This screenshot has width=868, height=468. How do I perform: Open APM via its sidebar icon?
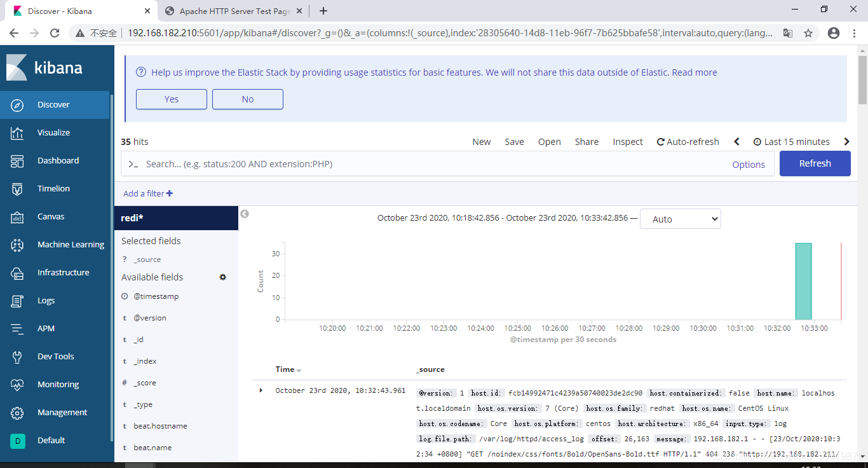(x=17, y=329)
